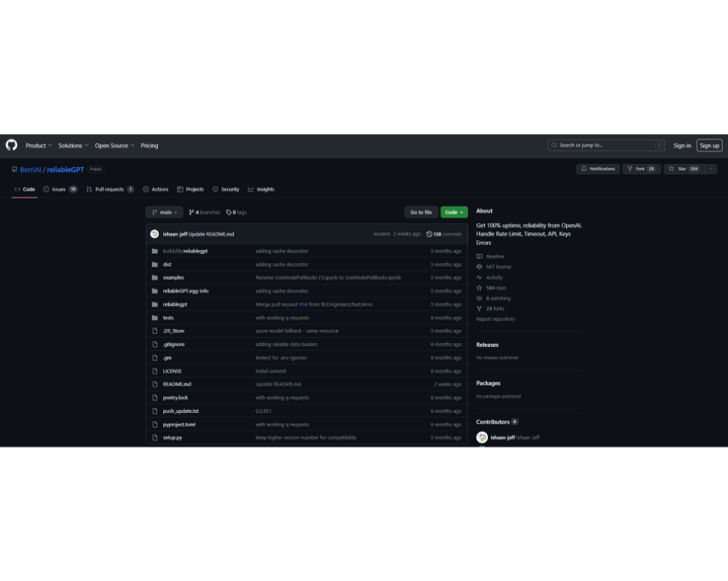The height and width of the screenshot is (581, 728).
Task: Open the Packages section heading
Action: (488, 383)
